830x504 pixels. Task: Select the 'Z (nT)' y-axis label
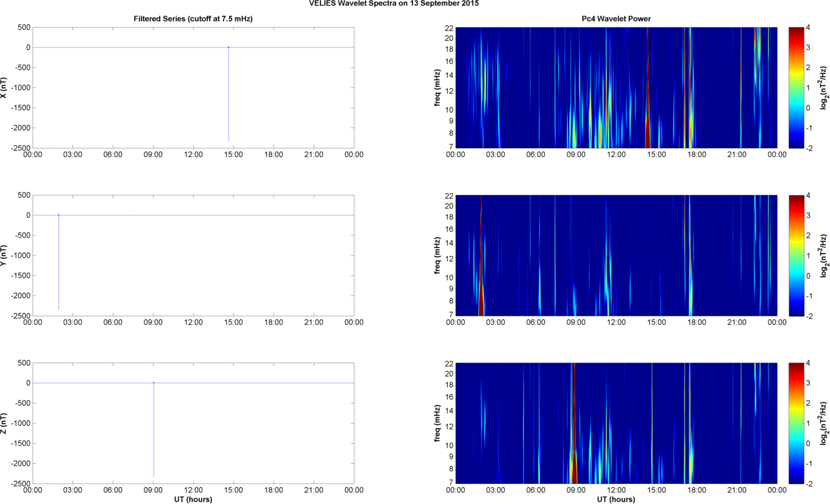click(5, 423)
